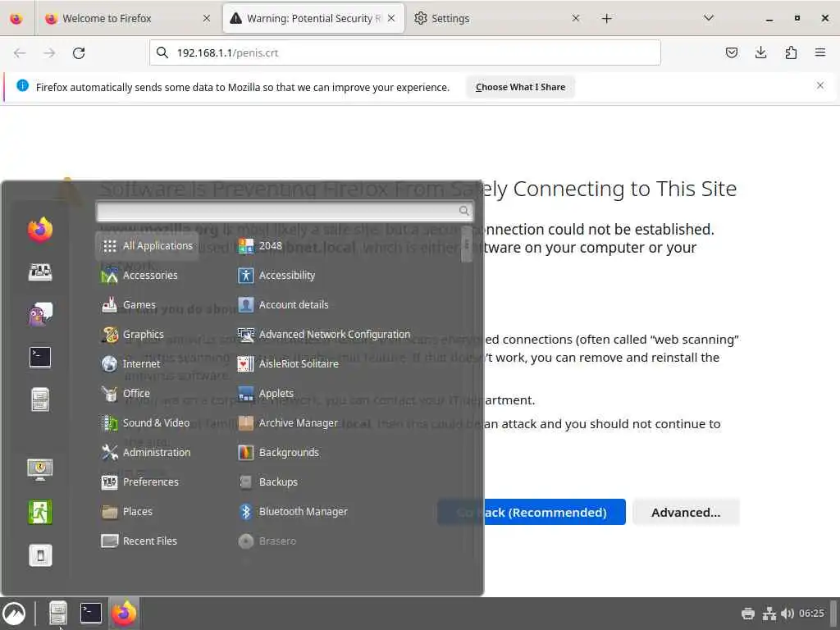This screenshot has width=840, height=630.
Task: Open Files from the bottom panel
Action: (x=58, y=614)
